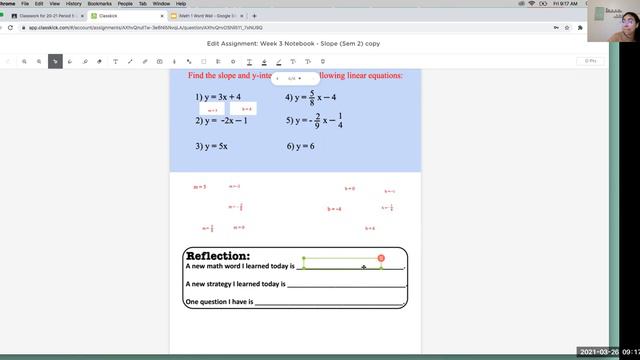Select the link attachment tool

click(x=145, y=62)
